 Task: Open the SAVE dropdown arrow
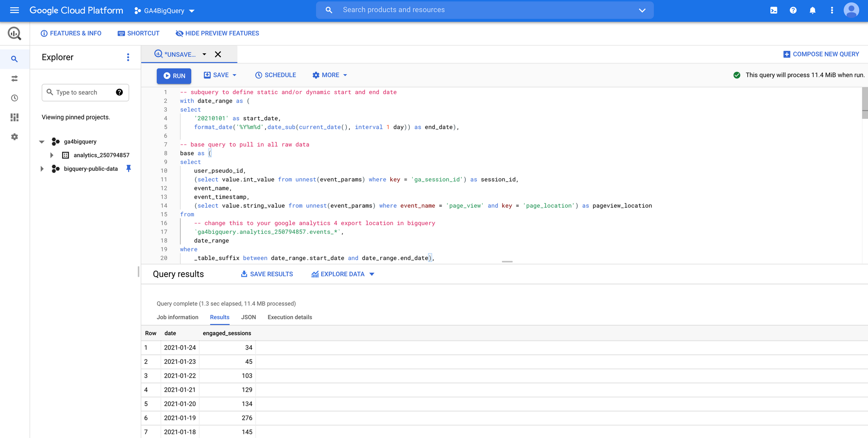235,75
